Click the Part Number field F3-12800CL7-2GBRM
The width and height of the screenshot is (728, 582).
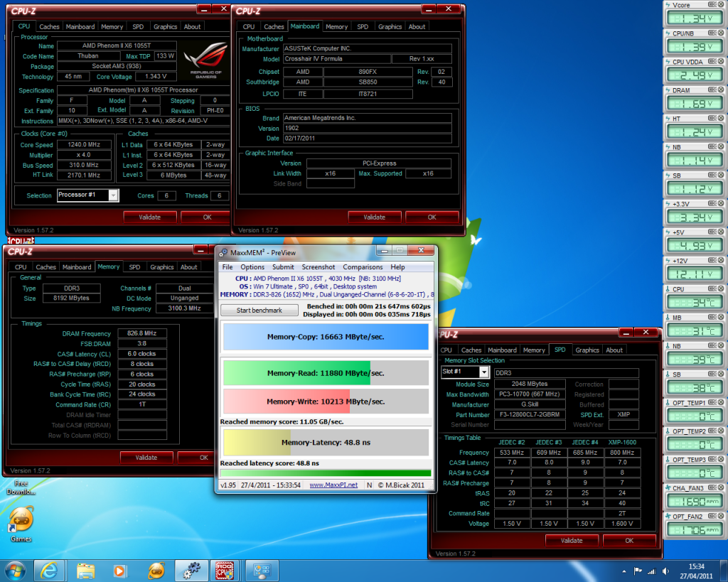pyautogui.click(x=530, y=414)
